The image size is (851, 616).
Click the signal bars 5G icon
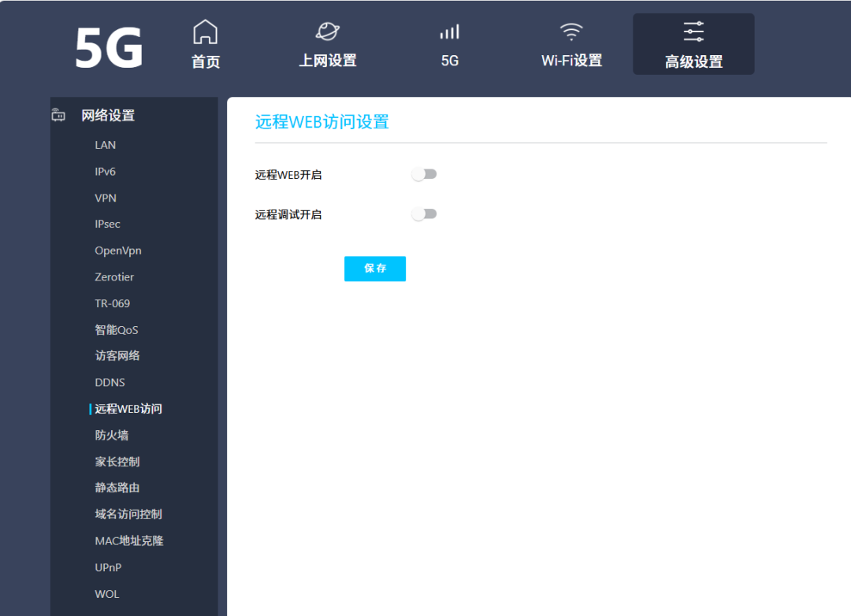pos(449,32)
